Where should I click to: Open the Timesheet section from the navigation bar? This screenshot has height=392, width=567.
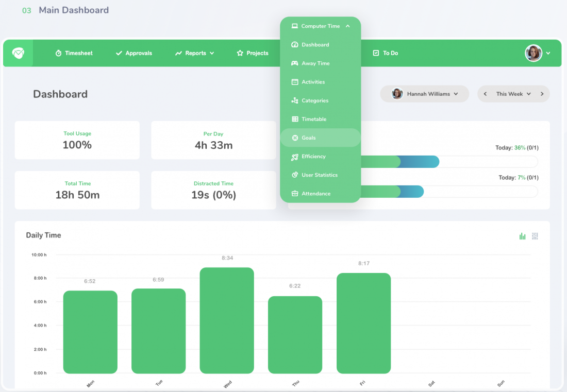[78, 53]
